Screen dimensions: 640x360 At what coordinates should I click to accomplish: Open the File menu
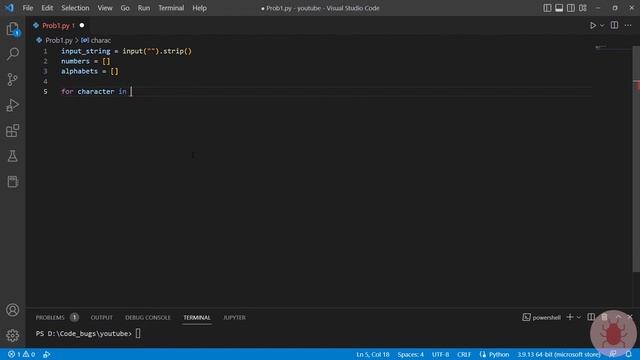pos(28,8)
